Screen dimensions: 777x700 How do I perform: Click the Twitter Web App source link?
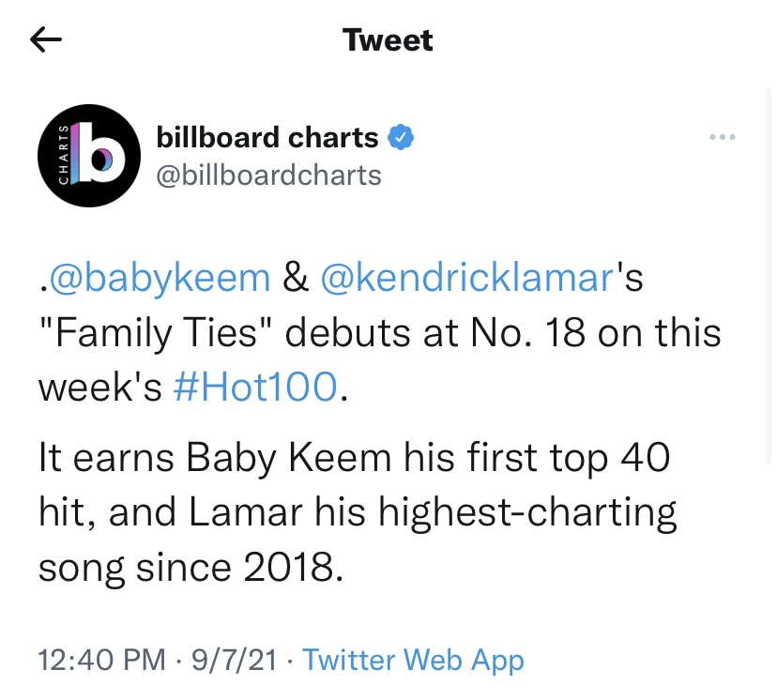click(x=413, y=661)
